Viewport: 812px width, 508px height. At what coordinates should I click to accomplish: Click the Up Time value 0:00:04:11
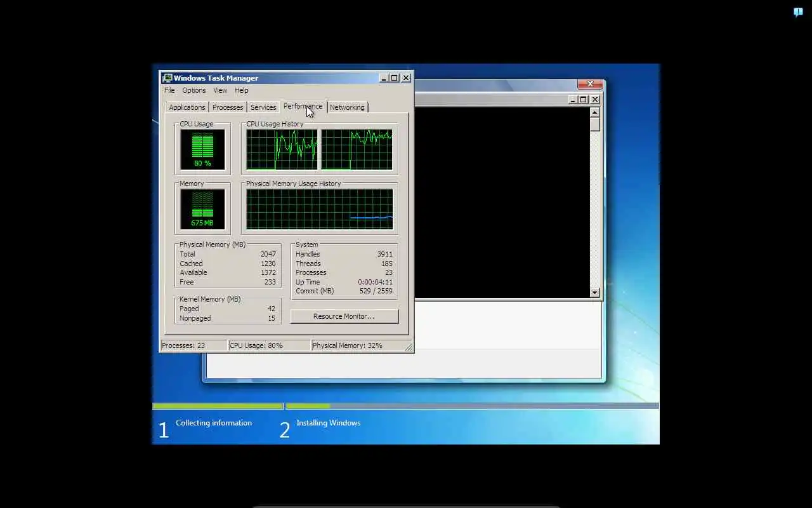376,282
